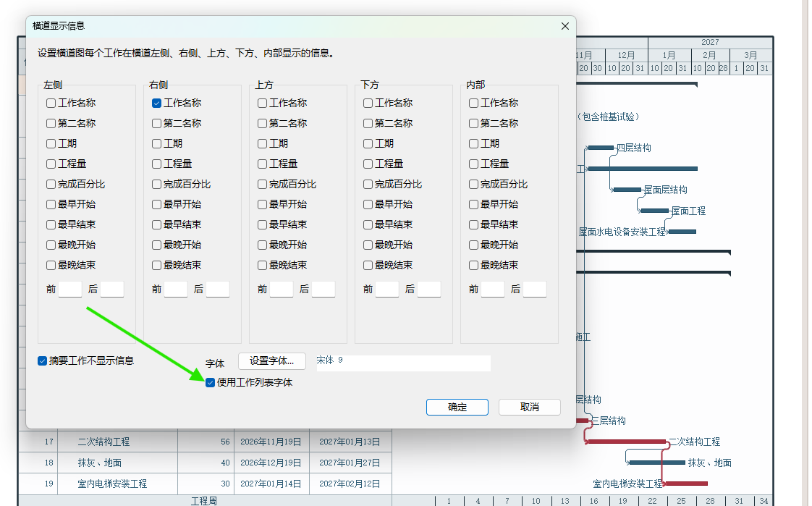Select the 二次结构工程 task row name

103,442
